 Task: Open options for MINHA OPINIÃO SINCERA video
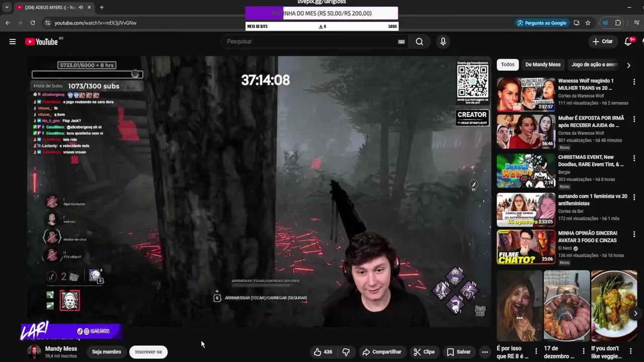(634, 234)
